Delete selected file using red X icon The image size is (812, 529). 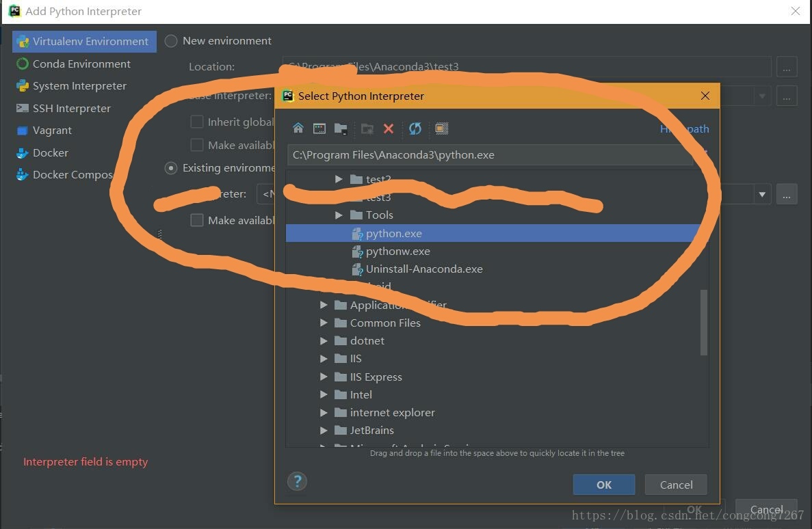click(x=389, y=128)
